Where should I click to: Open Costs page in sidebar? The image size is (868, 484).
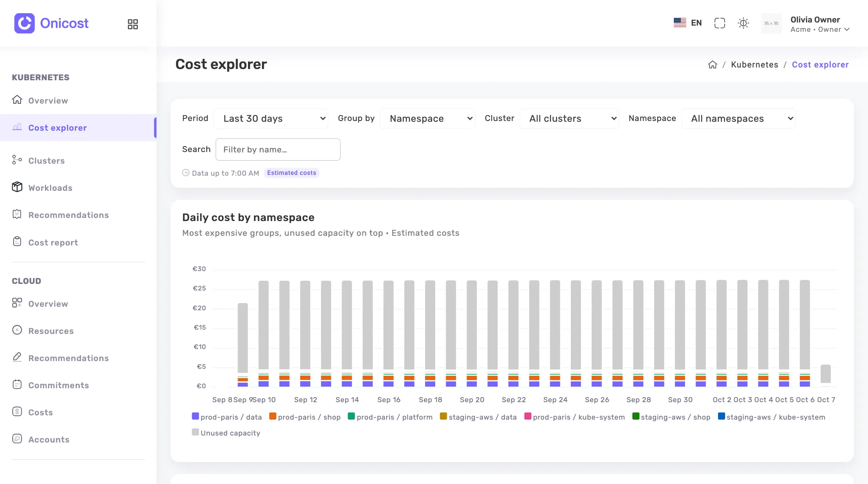point(40,413)
